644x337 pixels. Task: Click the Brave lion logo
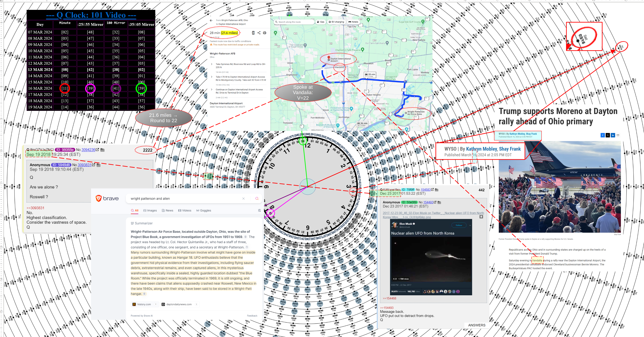coord(98,198)
